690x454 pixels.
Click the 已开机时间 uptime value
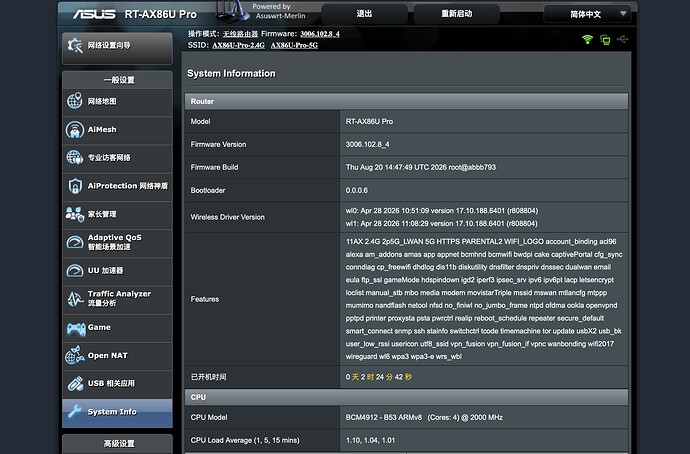click(378, 377)
